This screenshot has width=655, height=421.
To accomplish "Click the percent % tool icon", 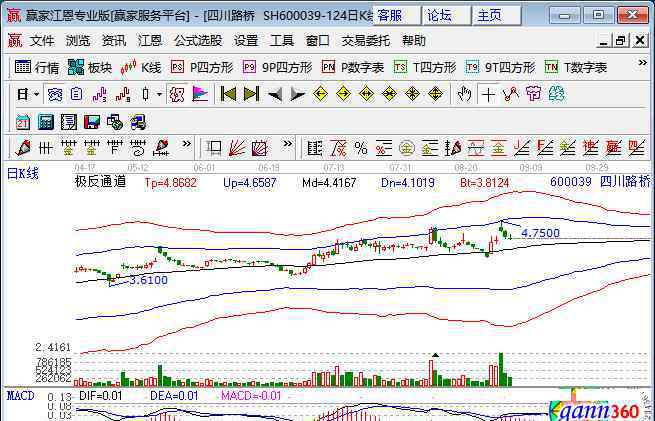I will pos(361,148).
